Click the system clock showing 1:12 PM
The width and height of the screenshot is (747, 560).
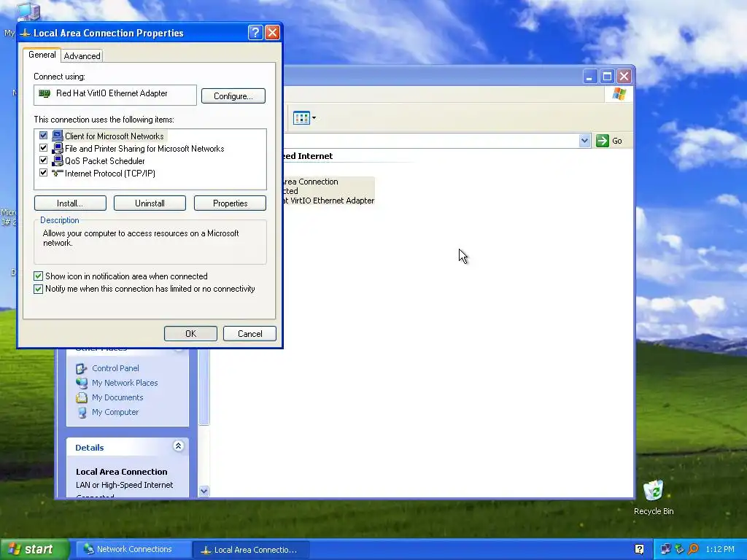tap(720, 549)
